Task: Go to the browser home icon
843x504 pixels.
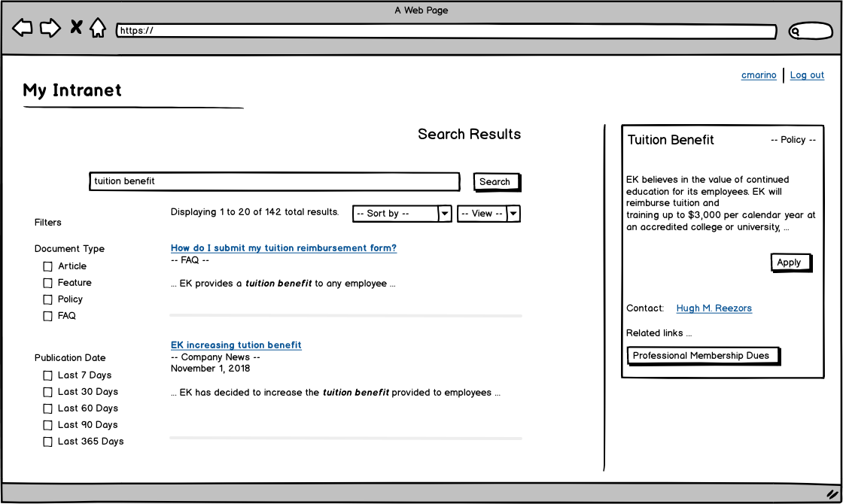Action: click(x=97, y=27)
